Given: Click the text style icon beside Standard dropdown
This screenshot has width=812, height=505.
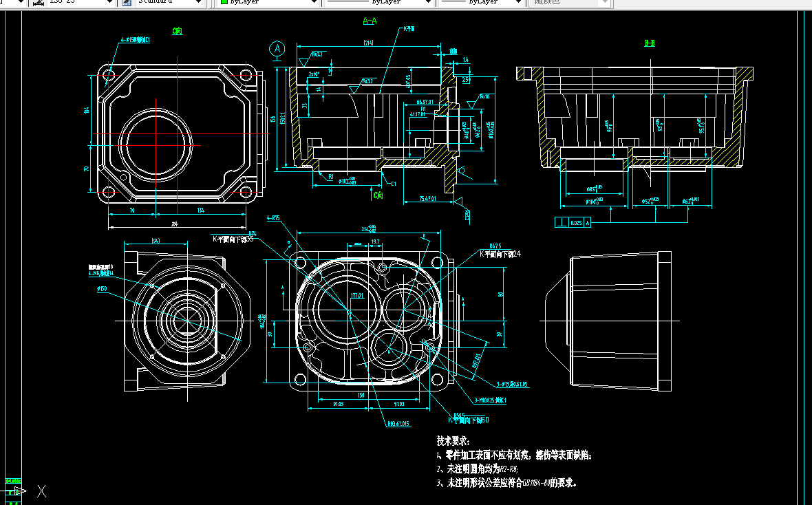Looking at the screenshot, I should tap(125, 3).
